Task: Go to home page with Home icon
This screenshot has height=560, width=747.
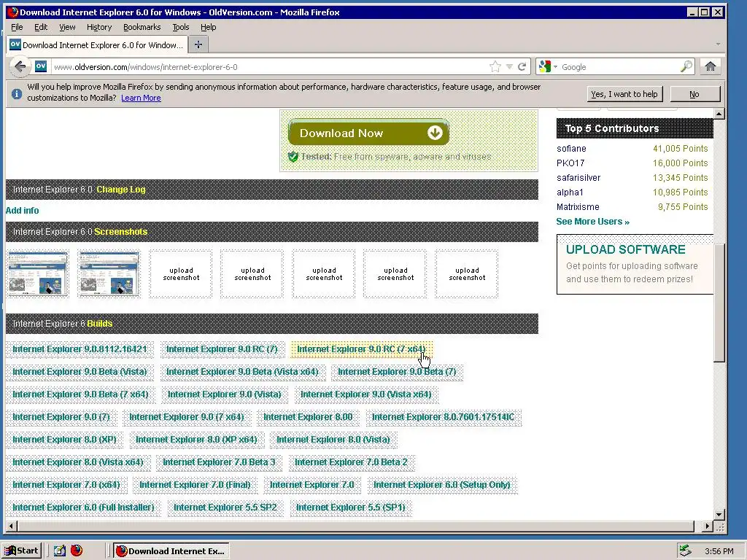Action: tap(711, 66)
